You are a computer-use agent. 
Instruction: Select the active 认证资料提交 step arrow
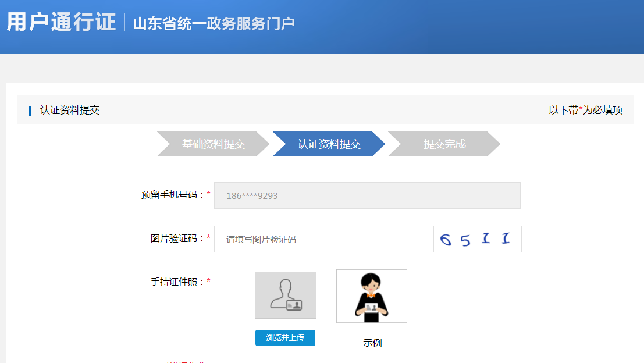tap(329, 144)
